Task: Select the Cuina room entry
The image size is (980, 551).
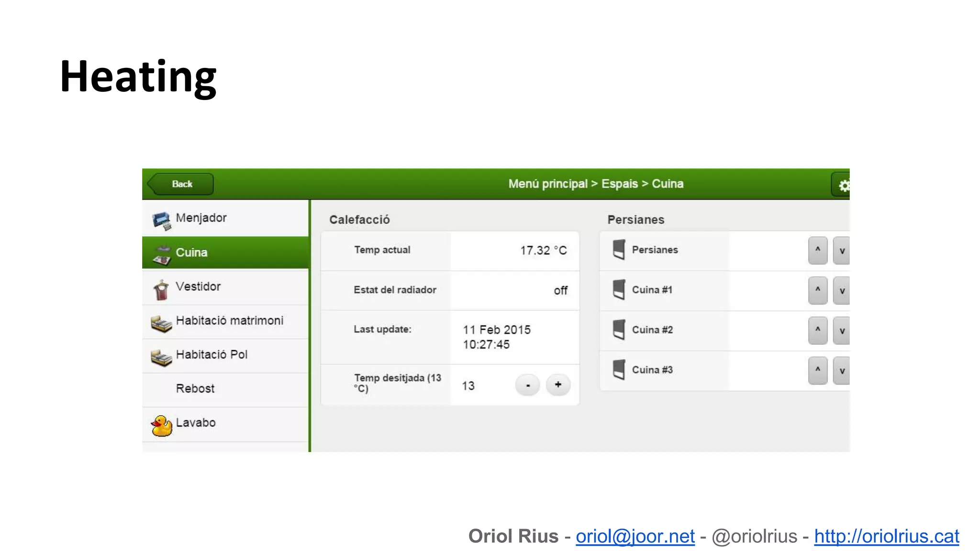Action: 225,253
